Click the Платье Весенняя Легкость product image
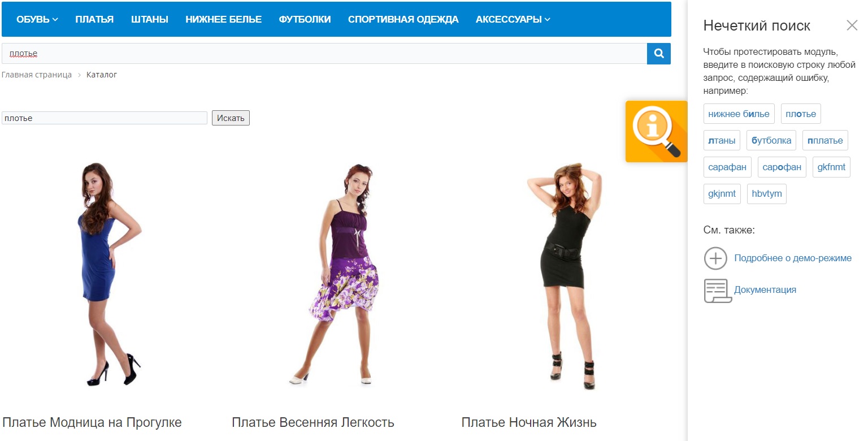868x441 pixels. pos(339,275)
